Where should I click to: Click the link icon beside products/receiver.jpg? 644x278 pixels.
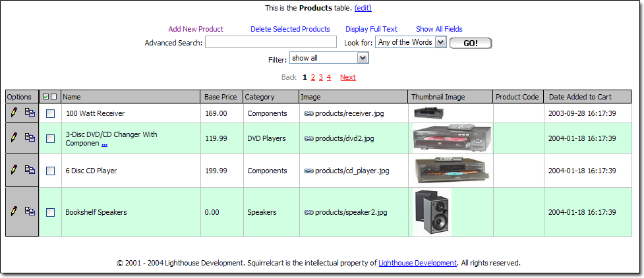[308, 113]
